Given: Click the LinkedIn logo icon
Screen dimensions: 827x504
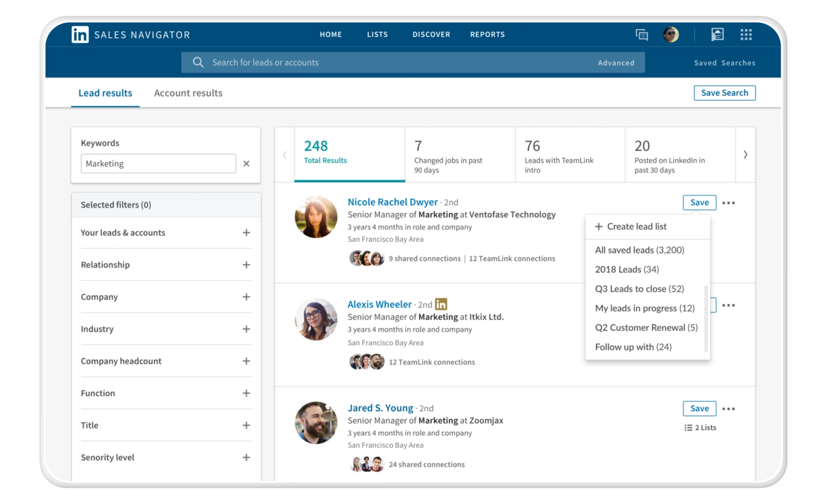Looking at the screenshot, I should (x=80, y=35).
